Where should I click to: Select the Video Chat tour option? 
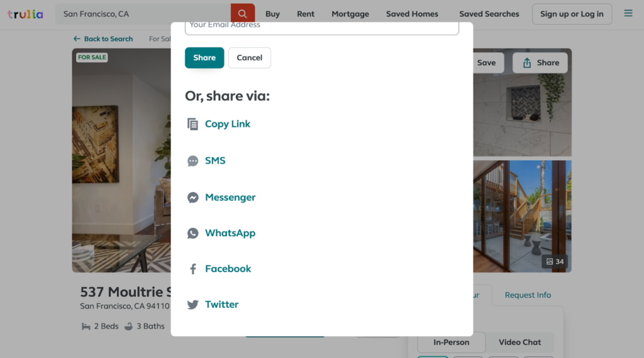519,342
